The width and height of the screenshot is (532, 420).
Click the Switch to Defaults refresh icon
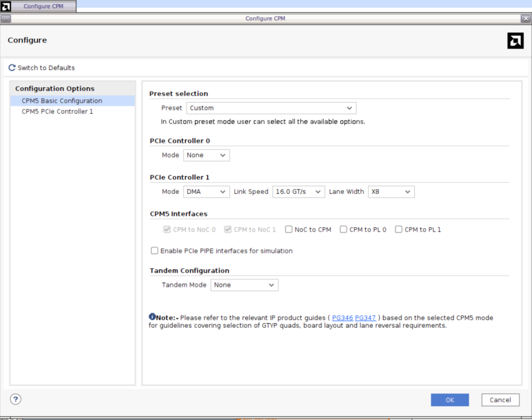click(x=11, y=67)
